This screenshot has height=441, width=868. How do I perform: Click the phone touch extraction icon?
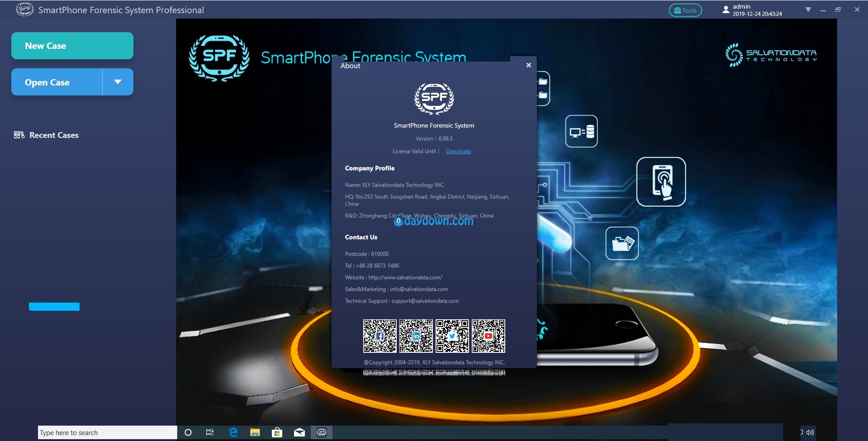pyautogui.click(x=661, y=182)
